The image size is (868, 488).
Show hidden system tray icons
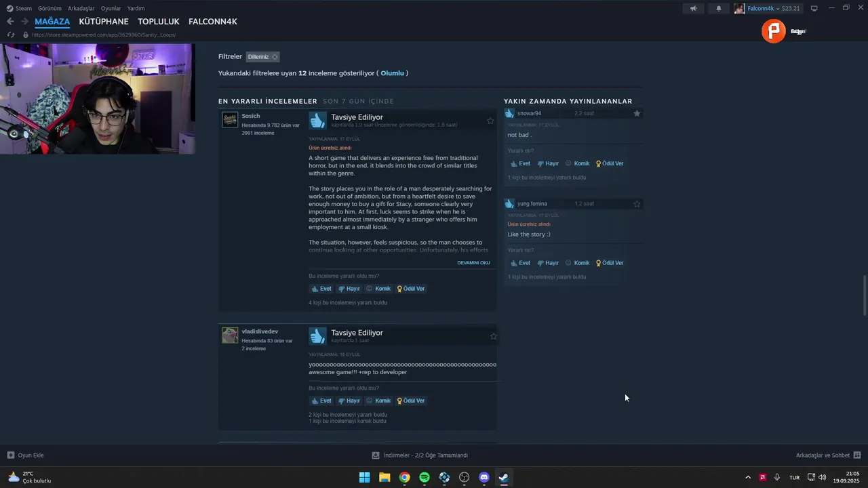tap(748, 477)
